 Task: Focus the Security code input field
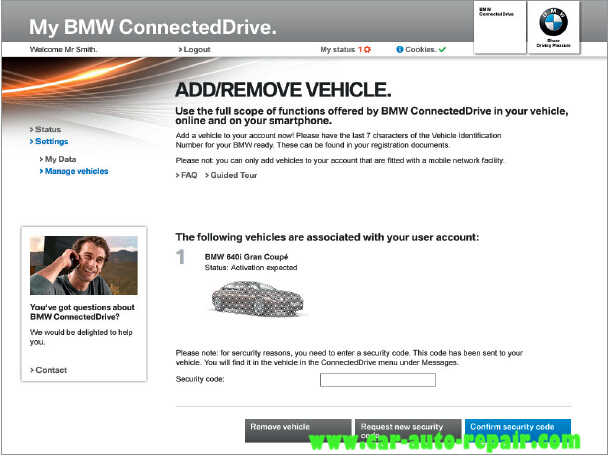click(x=378, y=380)
